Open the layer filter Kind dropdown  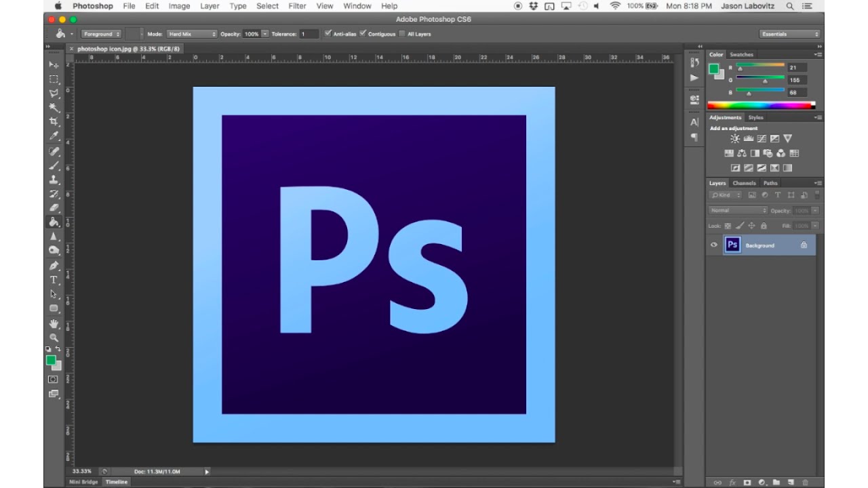[x=726, y=195]
